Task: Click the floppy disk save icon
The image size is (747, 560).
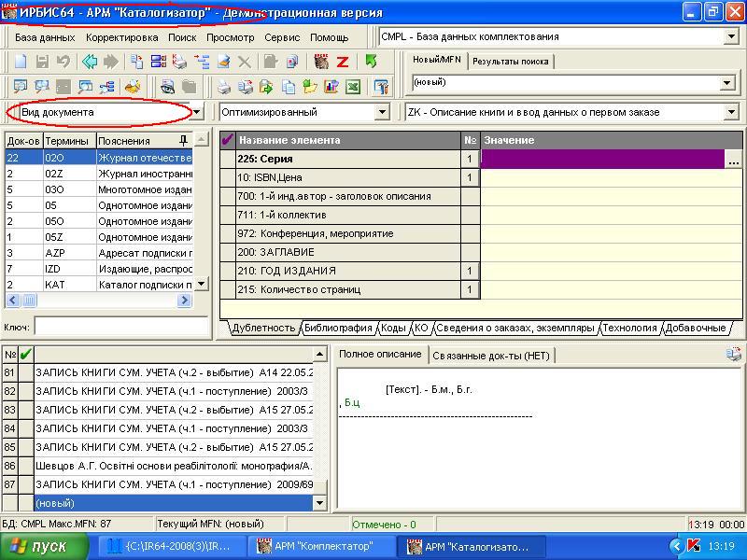Action: click(x=42, y=62)
